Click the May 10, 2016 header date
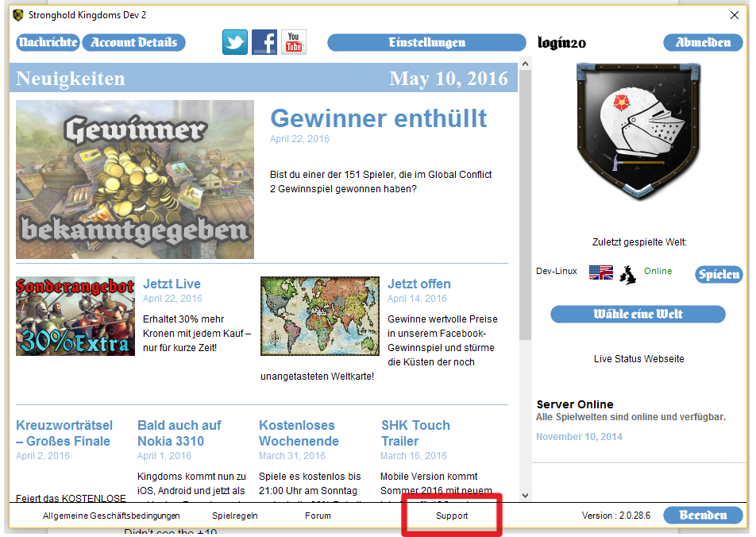The height and width of the screenshot is (537, 756). click(x=449, y=78)
